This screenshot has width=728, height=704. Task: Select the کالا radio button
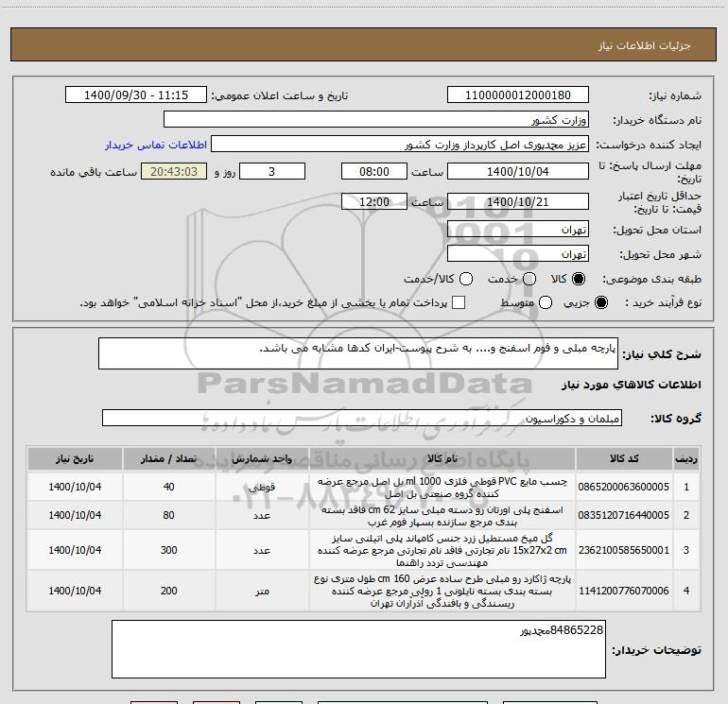pyautogui.click(x=579, y=279)
